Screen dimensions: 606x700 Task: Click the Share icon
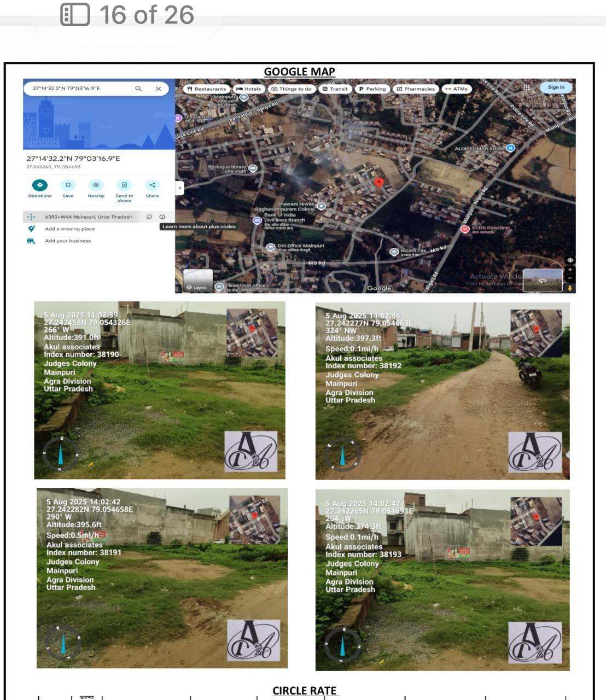coord(152,185)
